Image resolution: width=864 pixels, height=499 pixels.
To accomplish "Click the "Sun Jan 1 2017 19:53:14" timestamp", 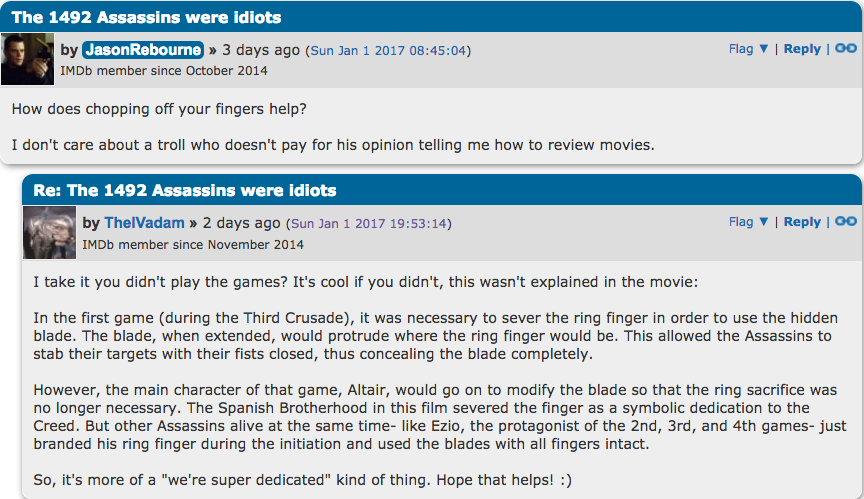I will (x=369, y=224).
